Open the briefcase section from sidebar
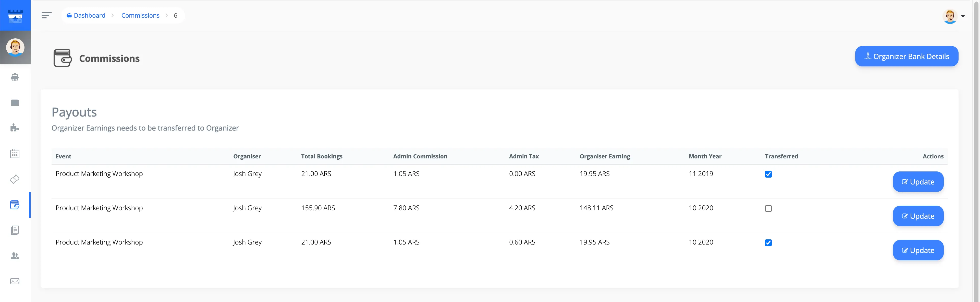Screen dimensions: 980x302 click(x=15, y=102)
